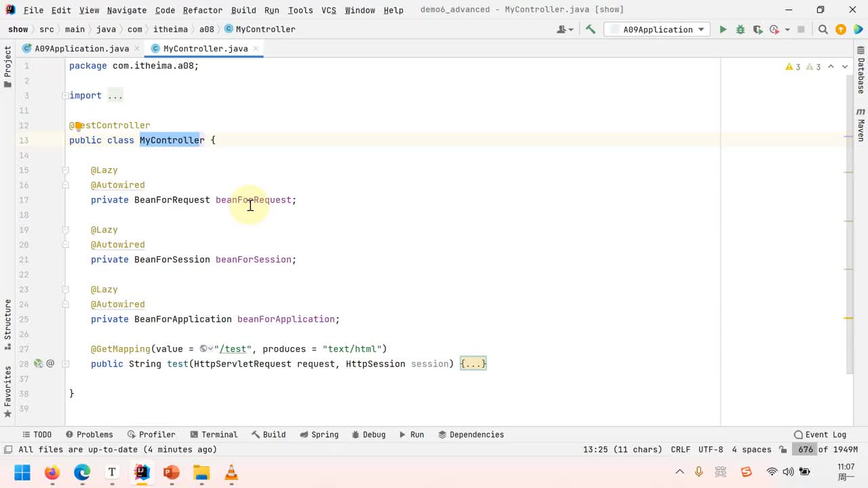
Task: Toggle the Terminal tool window
Action: pyautogui.click(x=214, y=434)
